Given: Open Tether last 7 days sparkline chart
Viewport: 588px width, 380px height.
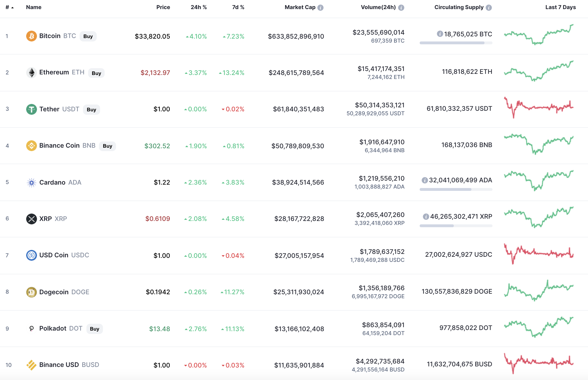Looking at the screenshot, I should 539,108.
